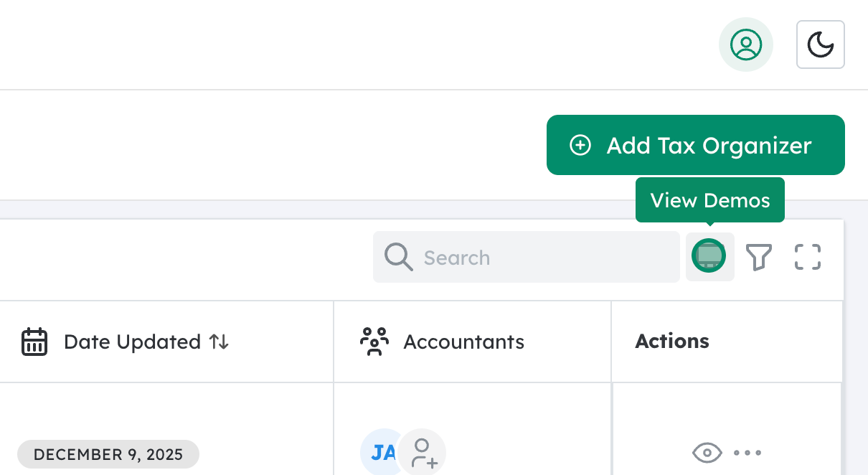Preview the record using the eye icon
868x475 pixels.
pos(708,453)
